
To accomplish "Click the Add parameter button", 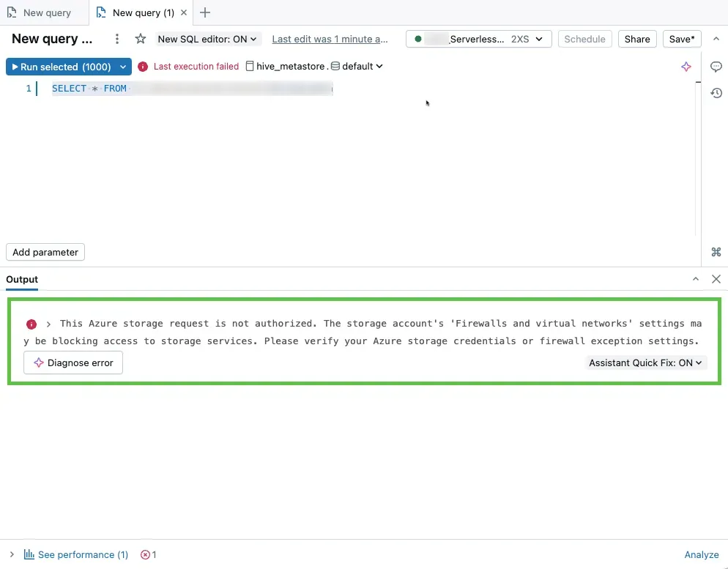I will click(x=45, y=252).
